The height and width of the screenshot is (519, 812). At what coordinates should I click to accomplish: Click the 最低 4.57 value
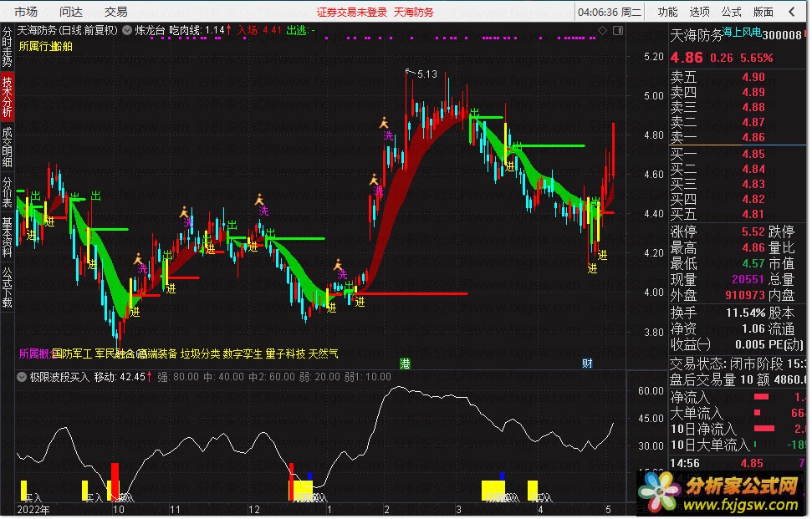tap(753, 263)
